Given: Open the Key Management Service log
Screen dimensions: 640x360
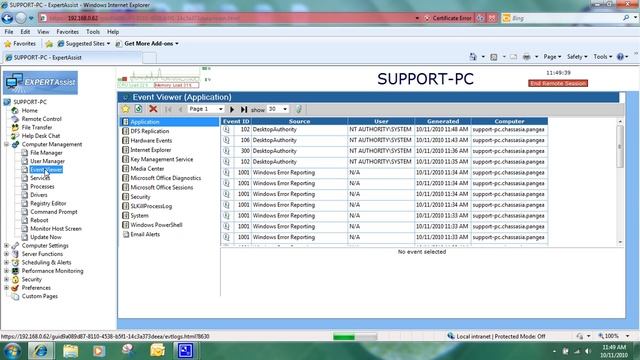Looking at the screenshot, I should pyautogui.click(x=162, y=159).
